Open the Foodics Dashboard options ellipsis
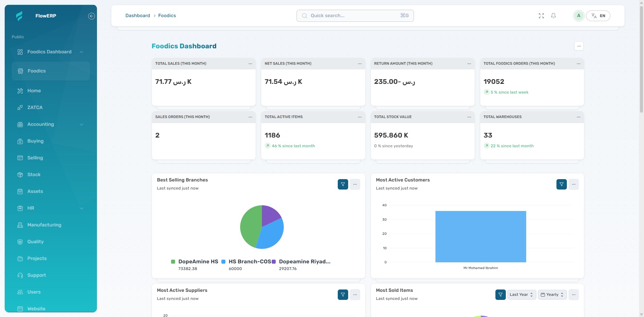 [579, 46]
